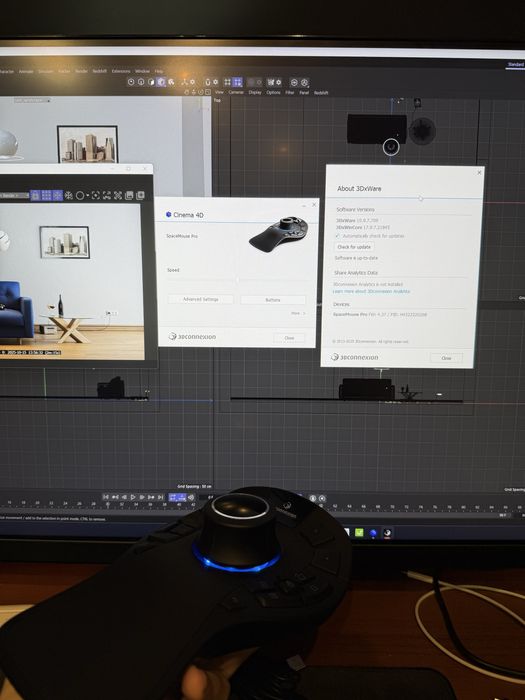Click the Cinema 4D blue sphere taskbar icon
525x700 pixels.
[373, 533]
